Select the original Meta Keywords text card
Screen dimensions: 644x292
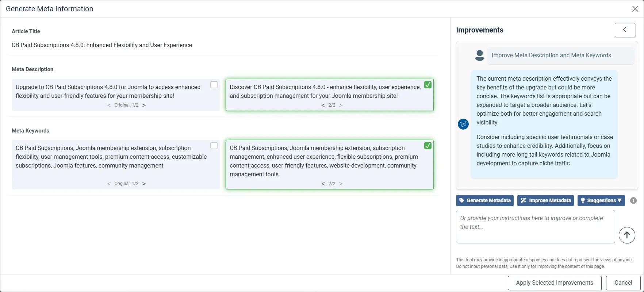tap(115, 165)
